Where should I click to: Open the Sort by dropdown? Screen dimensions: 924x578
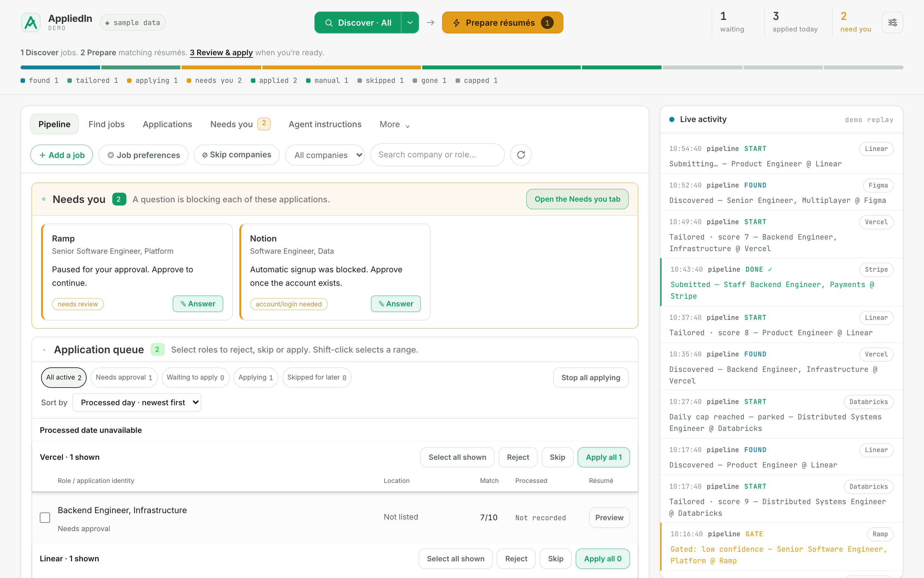[x=137, y=402]
